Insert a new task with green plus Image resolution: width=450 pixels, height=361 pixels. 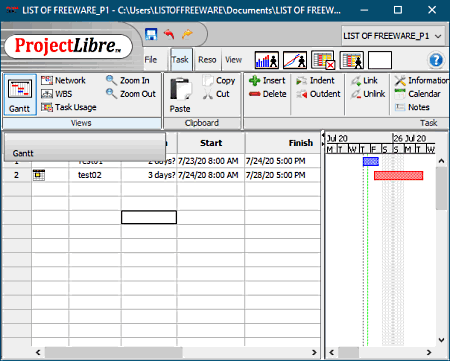[x=267, y=80]
